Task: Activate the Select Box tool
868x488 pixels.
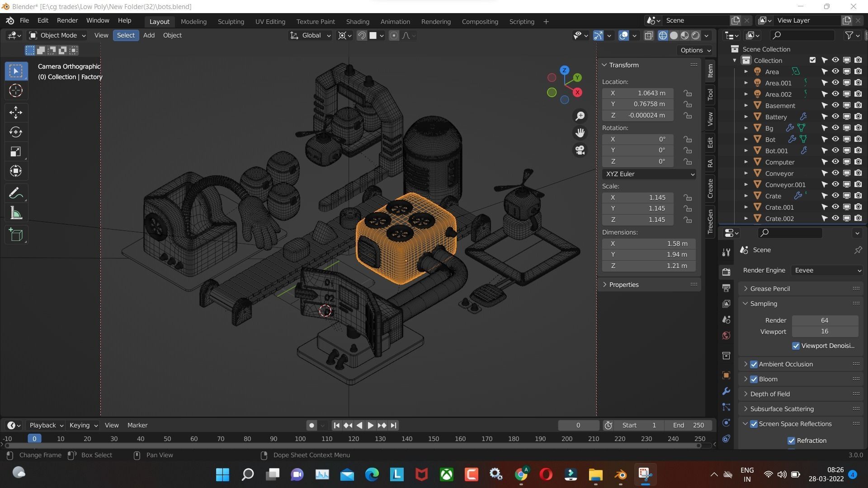Action: [16, 71]
